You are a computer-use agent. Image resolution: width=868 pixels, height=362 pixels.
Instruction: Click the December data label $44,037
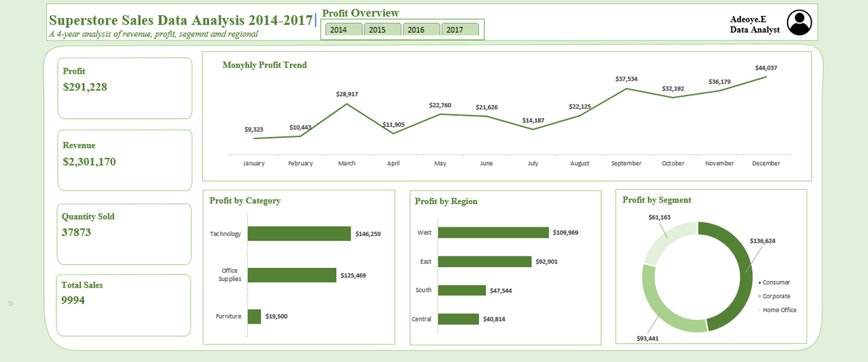click(766, 67)
